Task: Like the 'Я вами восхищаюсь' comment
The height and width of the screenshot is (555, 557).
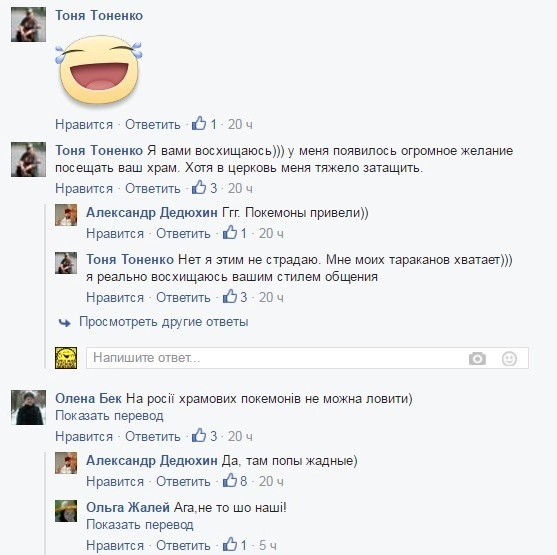Action: pos(84,188)
